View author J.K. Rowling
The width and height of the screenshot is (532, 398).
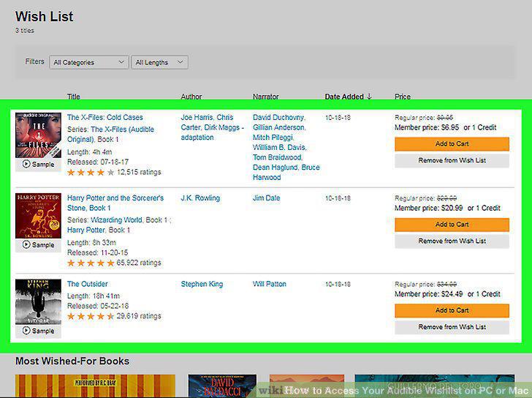coord(200,198)
